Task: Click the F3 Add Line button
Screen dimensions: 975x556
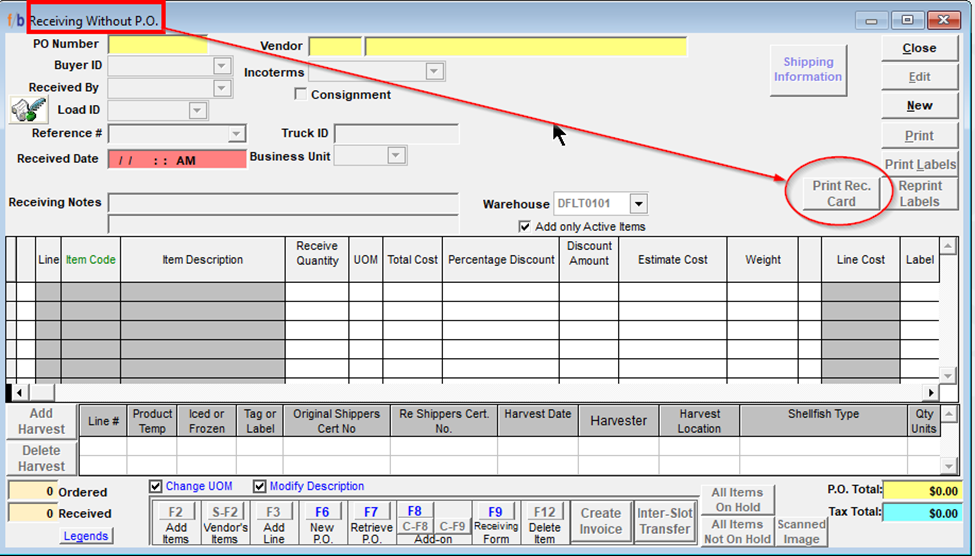Action: click(x=273, y=523)
